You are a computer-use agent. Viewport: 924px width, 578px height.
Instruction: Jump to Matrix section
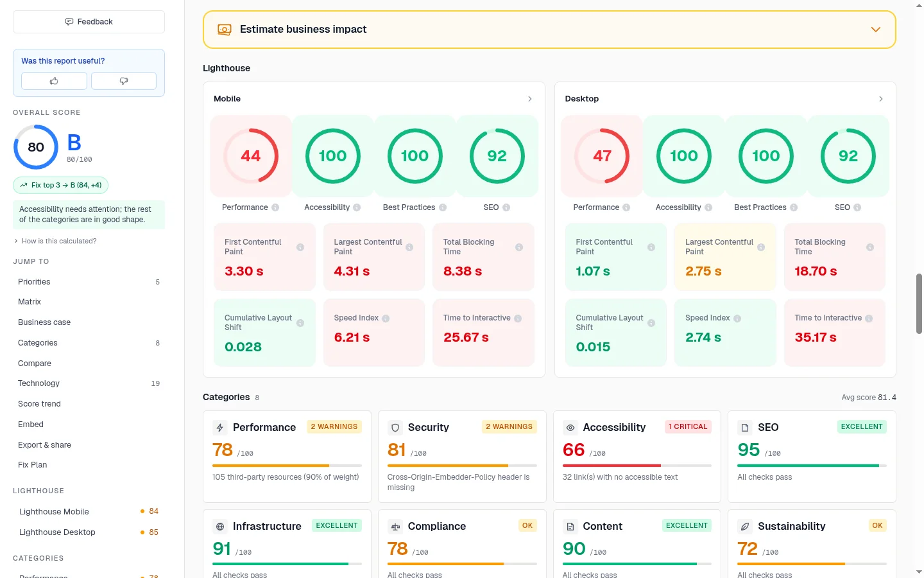(x=89, y=302)
